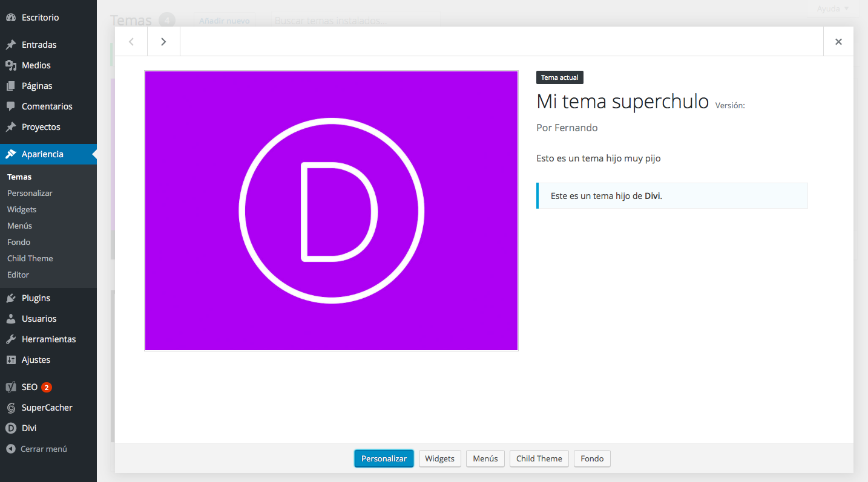Screen dimensions: 868x482
Task: Click the Medios media library icon
Action: tap(11, 65)
